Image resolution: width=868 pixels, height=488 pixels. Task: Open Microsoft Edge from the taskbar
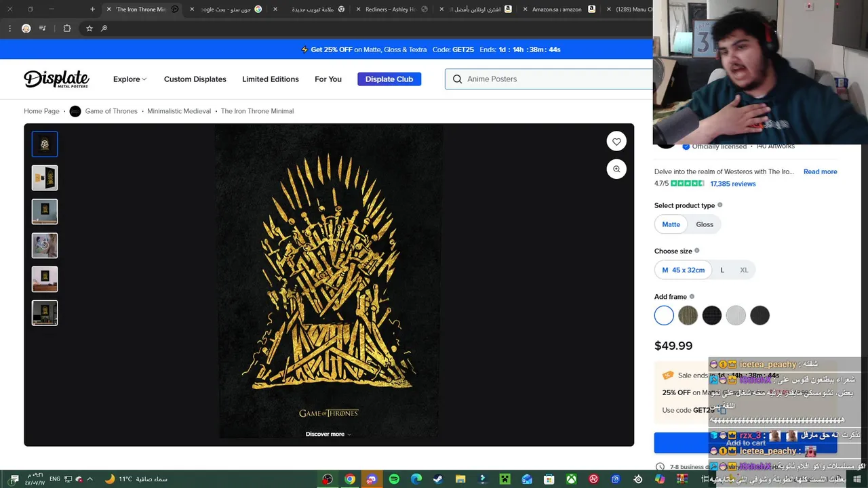pyautogui.click(x=416, y=479)
